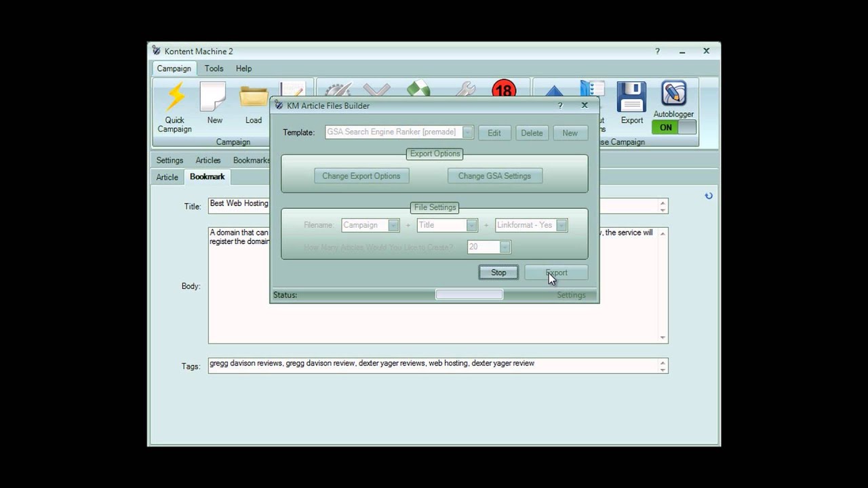Open the Load campaign folder icon
This screenshot has width=868, height=488.
tap(254, 104)
